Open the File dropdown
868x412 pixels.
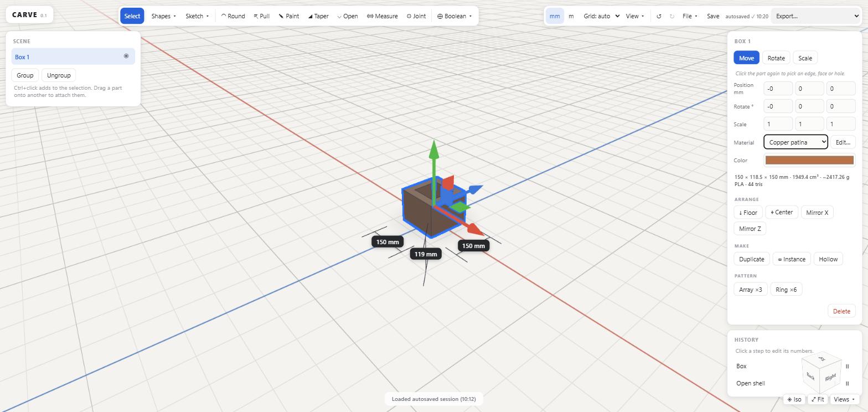click(690, 16)
